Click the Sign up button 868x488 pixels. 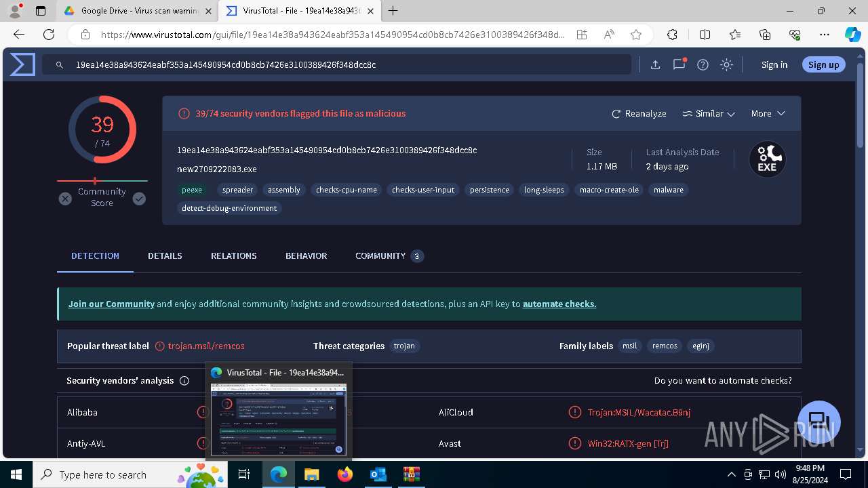pos(824,64)
